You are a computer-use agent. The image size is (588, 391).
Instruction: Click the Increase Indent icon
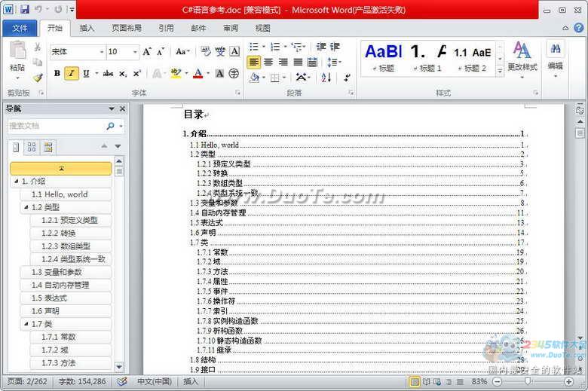click(335, 47)
